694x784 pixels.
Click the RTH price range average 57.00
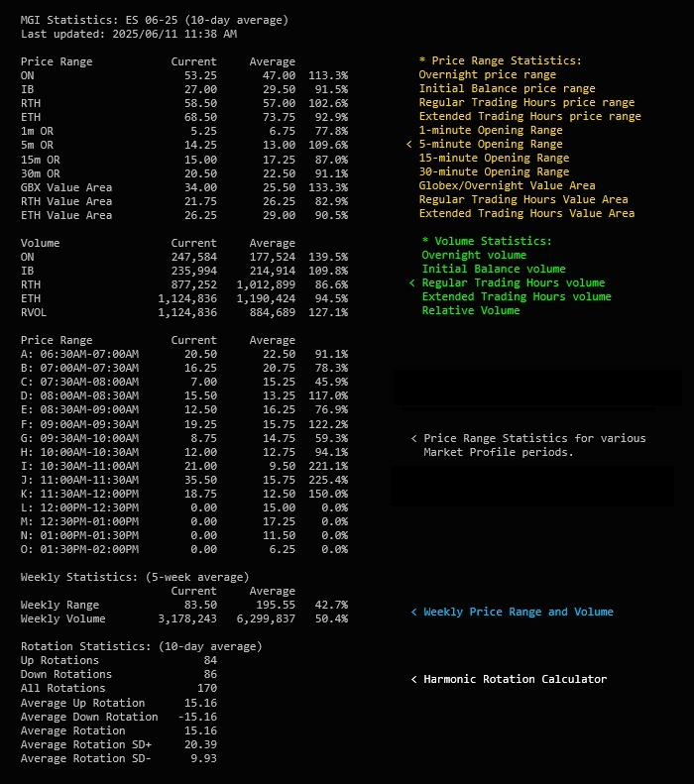point(279,103)
